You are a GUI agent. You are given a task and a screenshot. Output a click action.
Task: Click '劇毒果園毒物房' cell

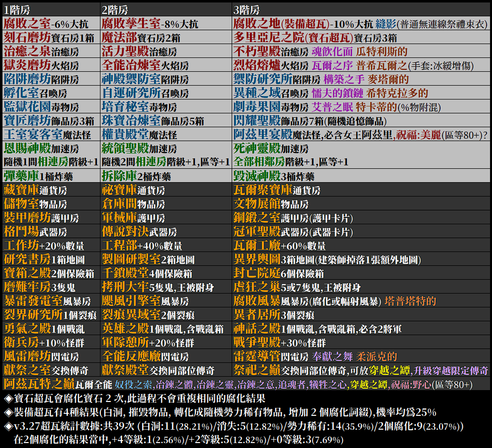click(361, 106)
